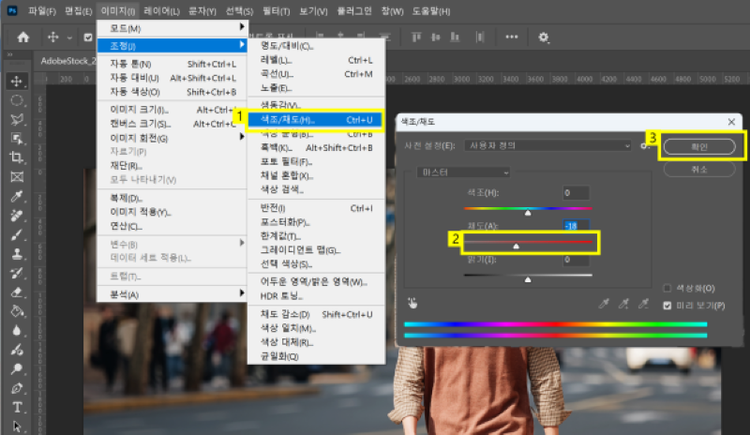Open the 편집(E) menu
Viewport: 750px width, 435px height.
coord(78,11)
